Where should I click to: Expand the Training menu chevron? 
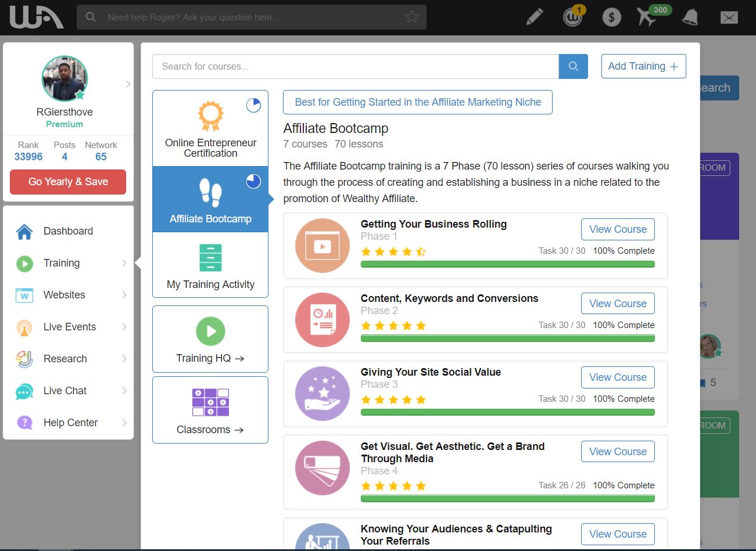point(124,263)
